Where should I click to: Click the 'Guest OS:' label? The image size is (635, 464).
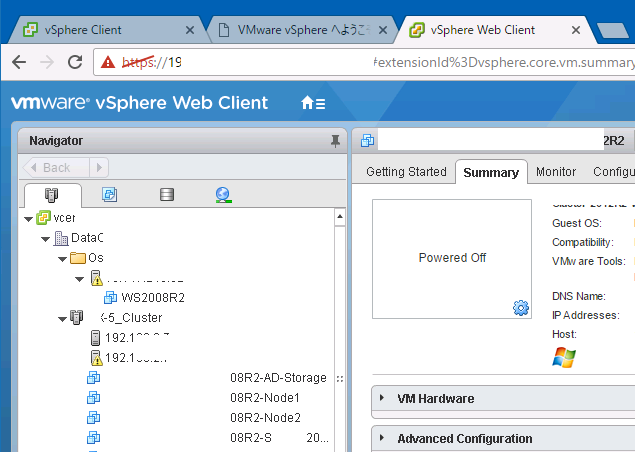coord(577,223)
